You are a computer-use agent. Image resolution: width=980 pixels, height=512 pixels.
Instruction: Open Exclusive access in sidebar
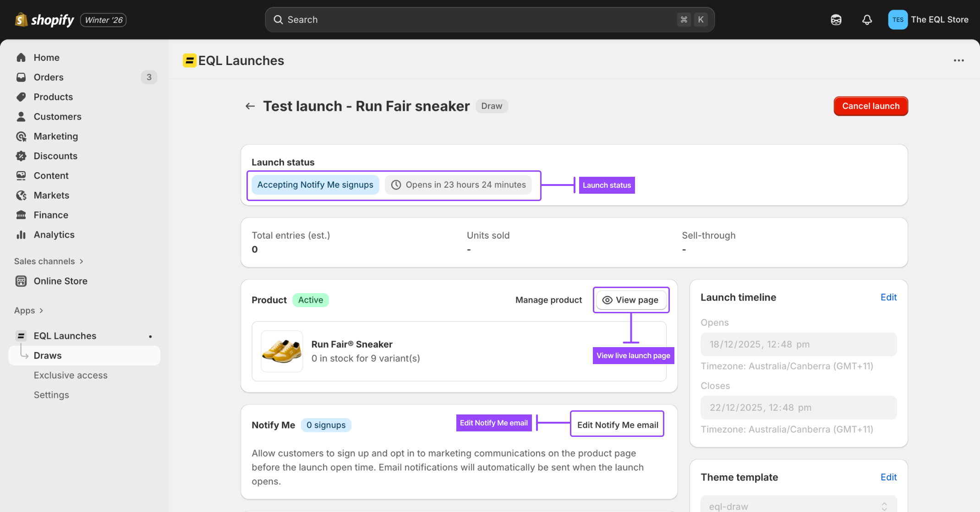coord(71,375)
